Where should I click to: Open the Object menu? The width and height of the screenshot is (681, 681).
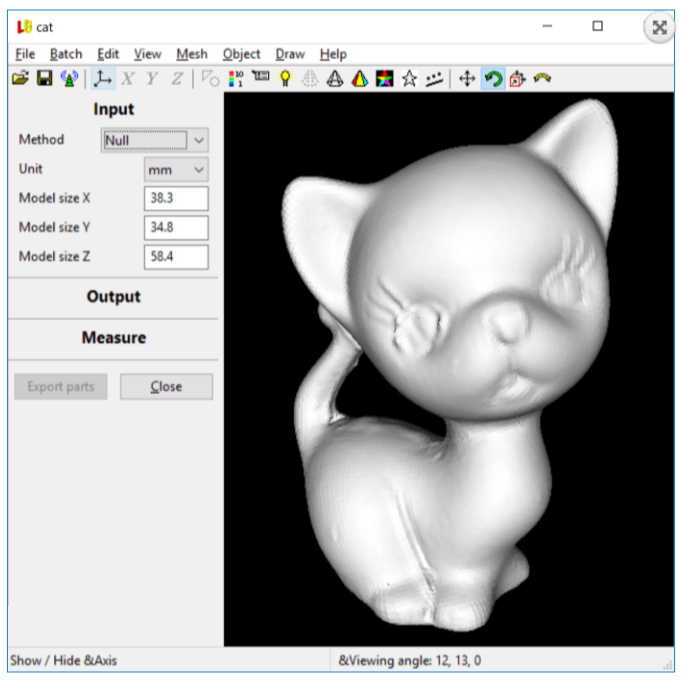click(241, 54)
